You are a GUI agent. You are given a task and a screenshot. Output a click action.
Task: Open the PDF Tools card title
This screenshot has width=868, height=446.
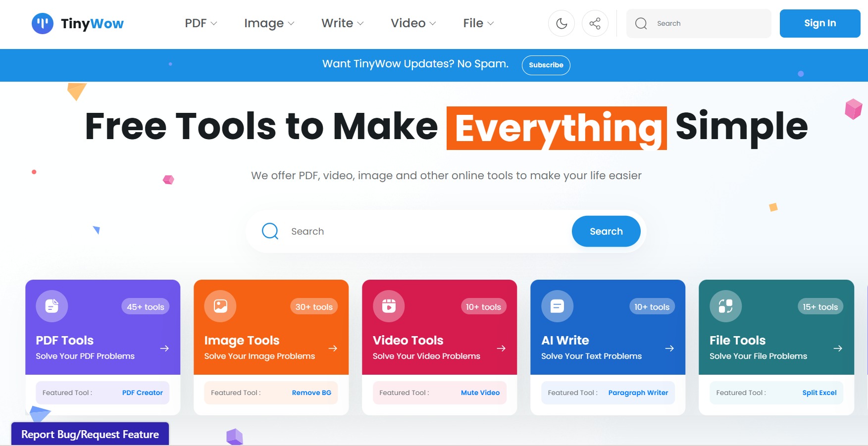[x=65, y=341]
